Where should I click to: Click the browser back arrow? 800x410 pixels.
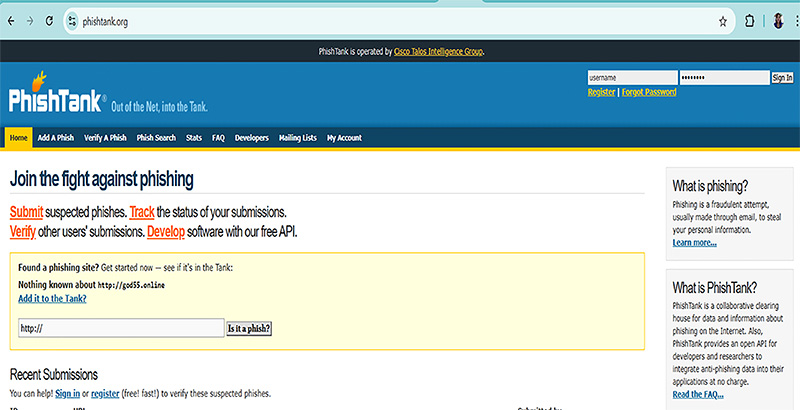pyautogui.click(x=11, y=21)
